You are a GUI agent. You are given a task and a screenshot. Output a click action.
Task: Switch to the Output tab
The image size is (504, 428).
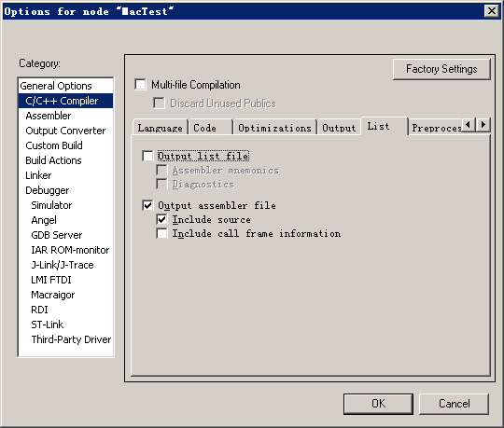click(339, 128)
